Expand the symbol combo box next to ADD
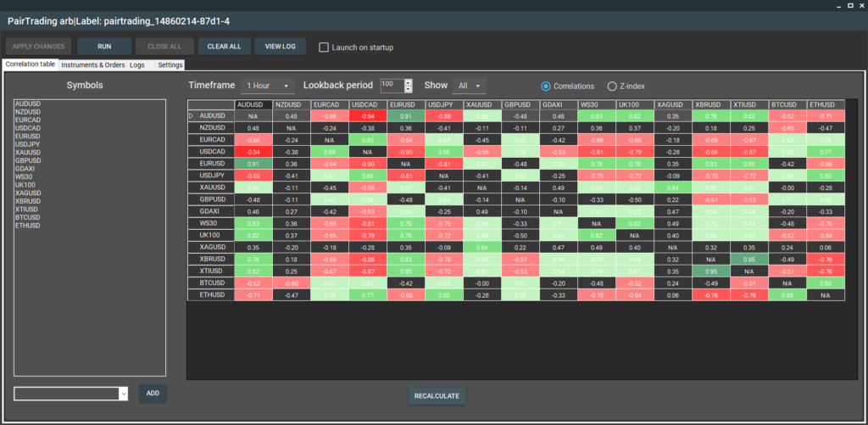The width and height of the screenshot is (868, 425). (123, 394)
